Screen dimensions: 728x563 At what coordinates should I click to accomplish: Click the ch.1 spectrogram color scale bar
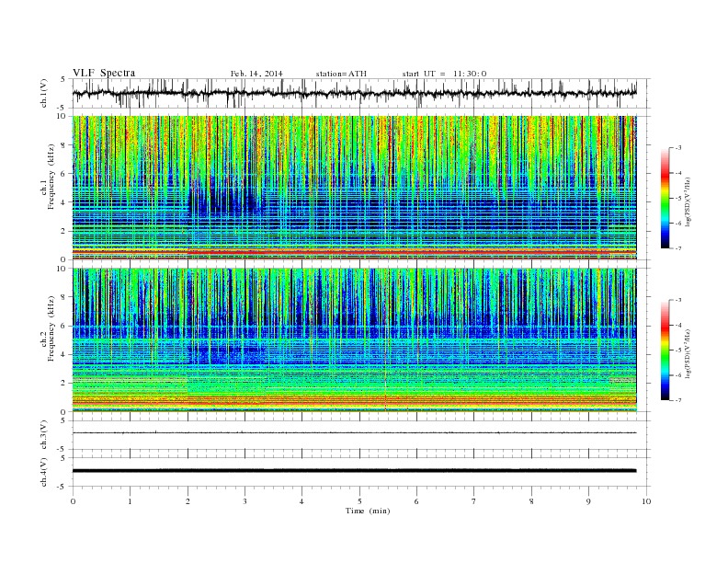665,198
